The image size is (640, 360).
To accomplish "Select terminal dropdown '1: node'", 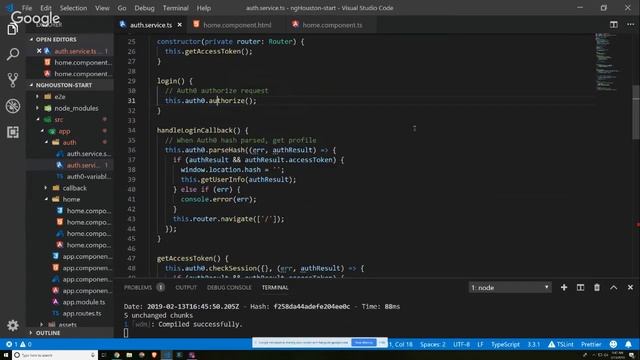I will [510, 287].
